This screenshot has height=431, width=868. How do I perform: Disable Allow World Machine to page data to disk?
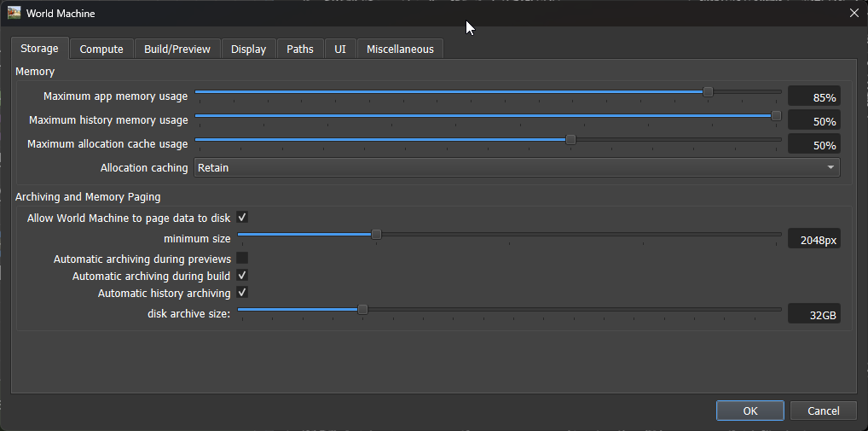pos(242,218)
